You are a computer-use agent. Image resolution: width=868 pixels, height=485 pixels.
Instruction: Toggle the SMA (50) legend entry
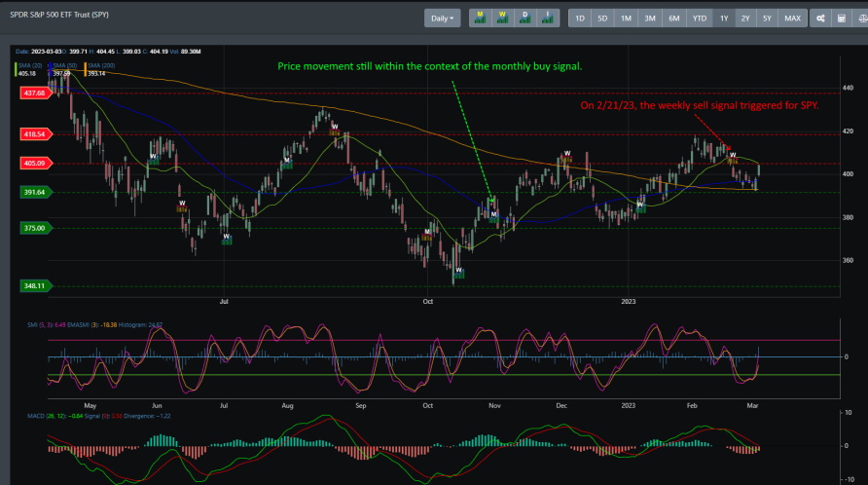pyautogui.click(x=63, y=69)
